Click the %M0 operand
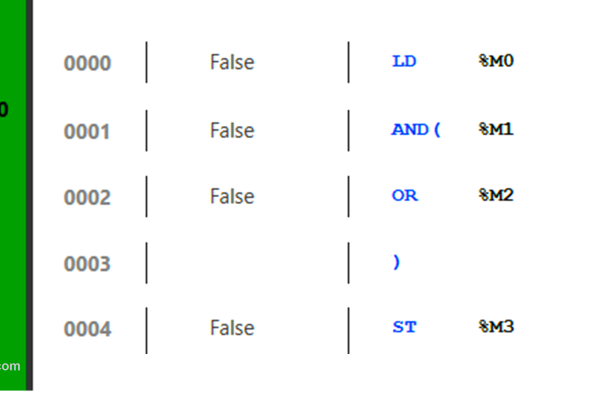This screenshot has width=615, height=410. (496, 61)
